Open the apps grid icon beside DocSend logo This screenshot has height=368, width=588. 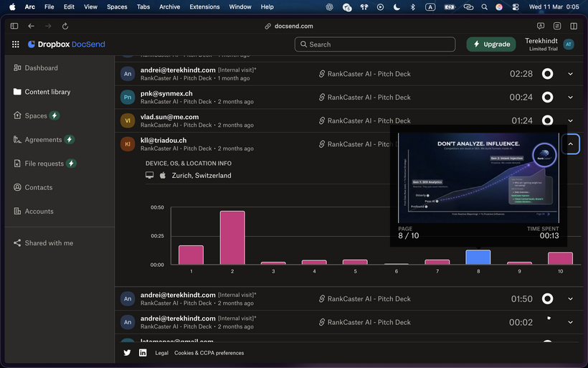tap(16, 44)
